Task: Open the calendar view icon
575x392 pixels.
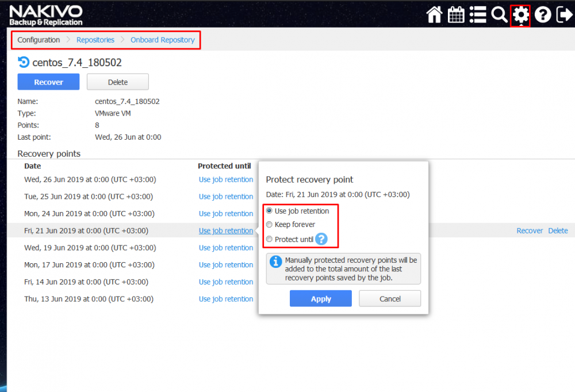Action: point(456,15)
